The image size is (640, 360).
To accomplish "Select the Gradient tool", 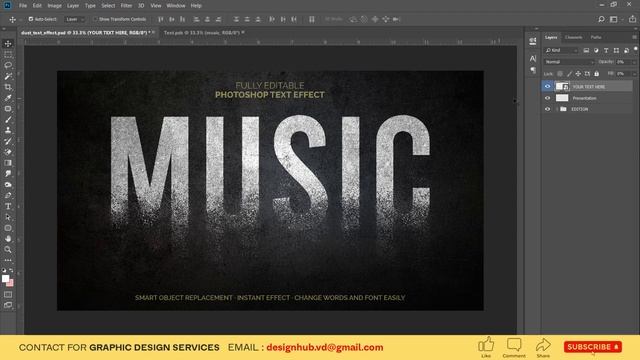I will (x=8, y=163).
